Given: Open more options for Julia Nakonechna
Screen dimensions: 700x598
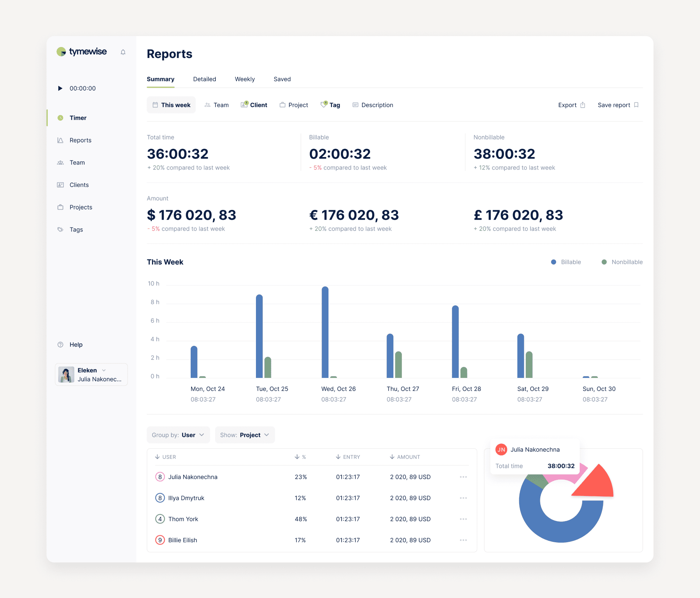Looking at the screenshot, I should pos(463,477).
